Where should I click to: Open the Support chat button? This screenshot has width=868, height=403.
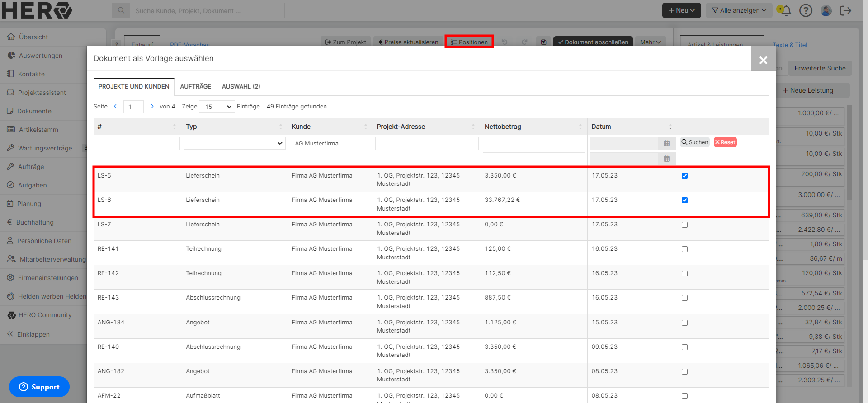pyautogui.click(x=39, y=387)
